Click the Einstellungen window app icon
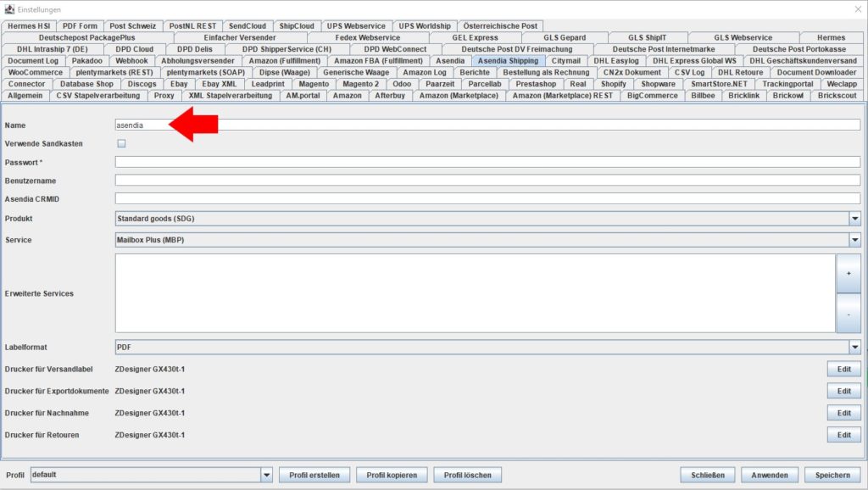The image size is (868, 490). point(8,9)
